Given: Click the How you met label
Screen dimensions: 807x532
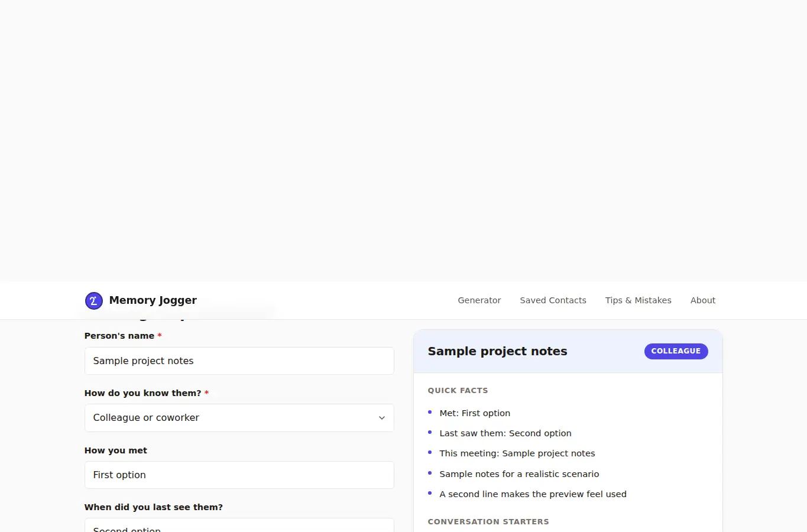Looking at the screenshot, I should tap(116, 450).
